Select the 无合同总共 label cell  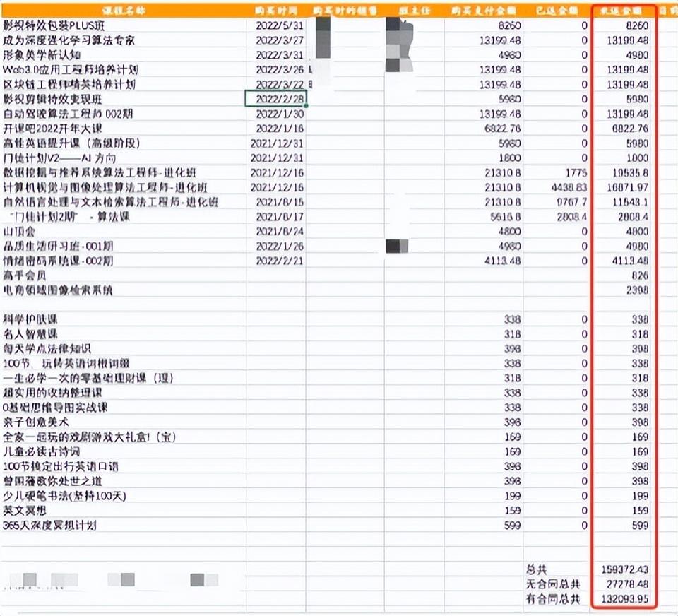click(553, 584)
